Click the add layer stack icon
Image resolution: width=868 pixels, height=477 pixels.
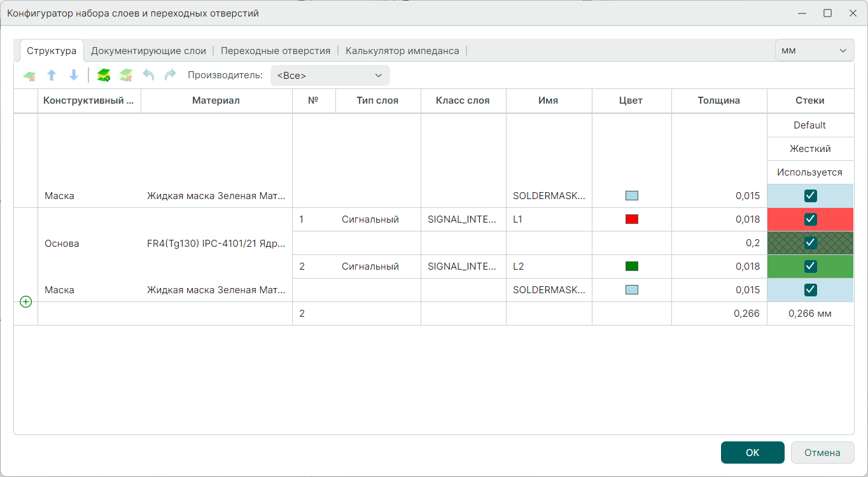pos(104,76)
